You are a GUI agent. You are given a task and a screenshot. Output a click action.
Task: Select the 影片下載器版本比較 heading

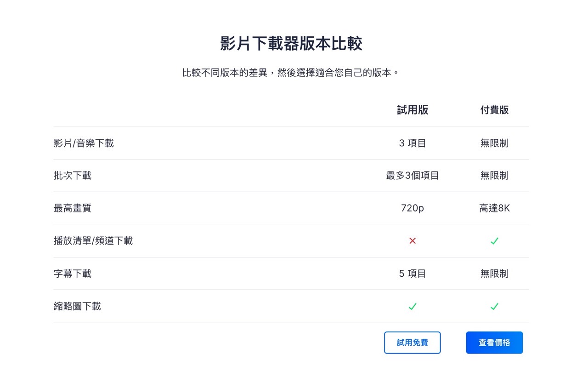coord(291,44)
